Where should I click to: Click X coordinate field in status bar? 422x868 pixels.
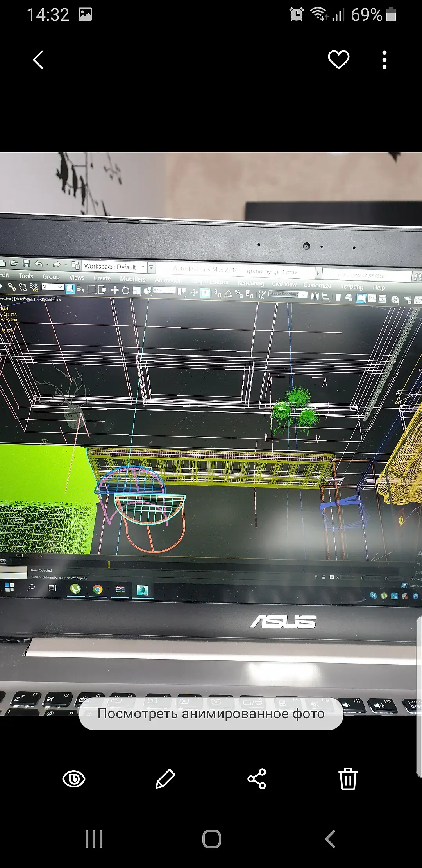pyautogui.click(x=349, y=577)
